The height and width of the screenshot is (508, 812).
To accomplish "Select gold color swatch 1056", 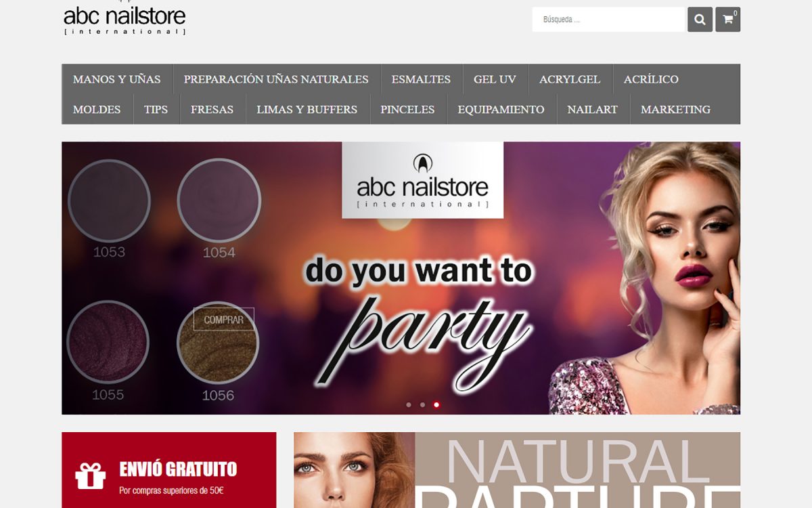I will click(219, 344).
